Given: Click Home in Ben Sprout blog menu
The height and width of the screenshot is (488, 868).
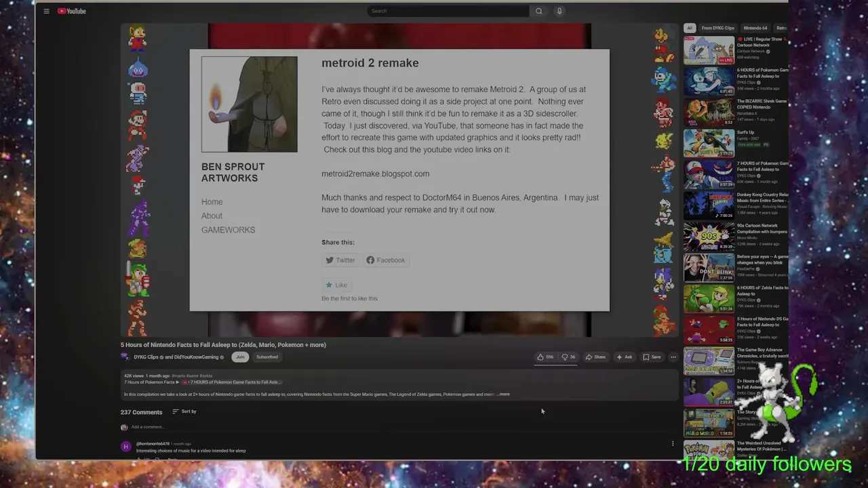Looking at the screenshot, I should click(x=212, y=202).
